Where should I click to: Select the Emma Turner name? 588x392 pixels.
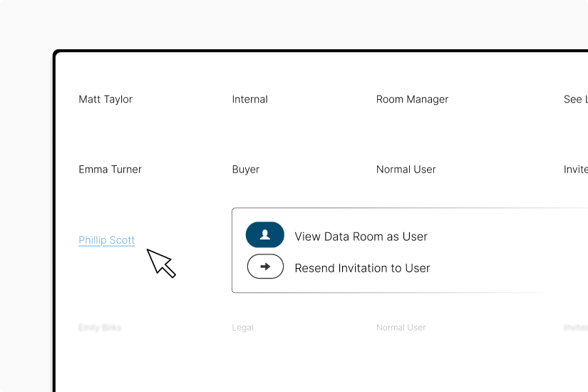pyautogui.click(x=110, y=169)
